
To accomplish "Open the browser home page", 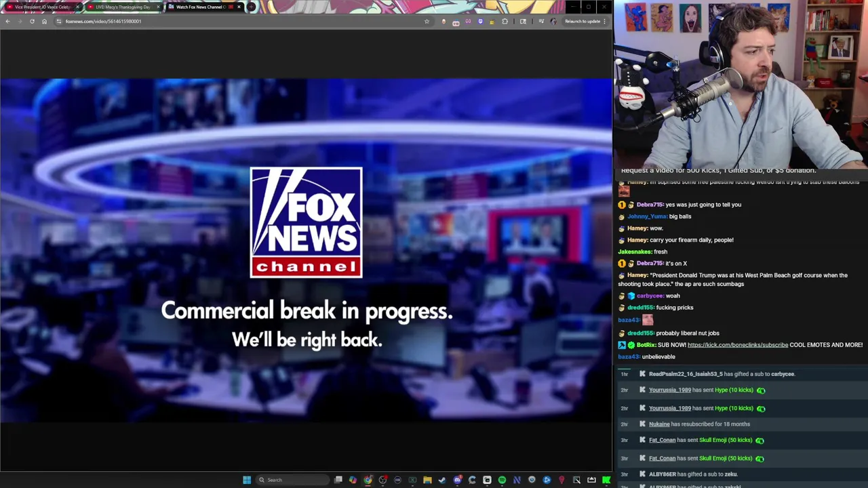I will tap(44, 21).
